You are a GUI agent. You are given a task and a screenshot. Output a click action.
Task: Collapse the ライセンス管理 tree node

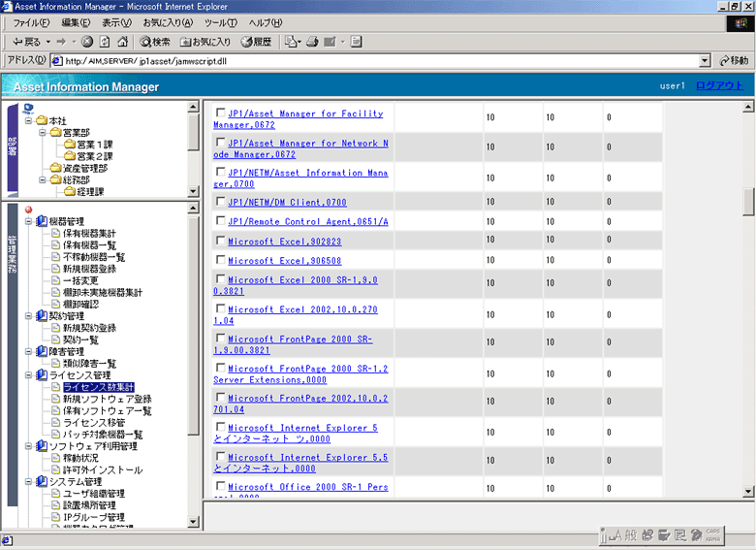click(29, 375)
